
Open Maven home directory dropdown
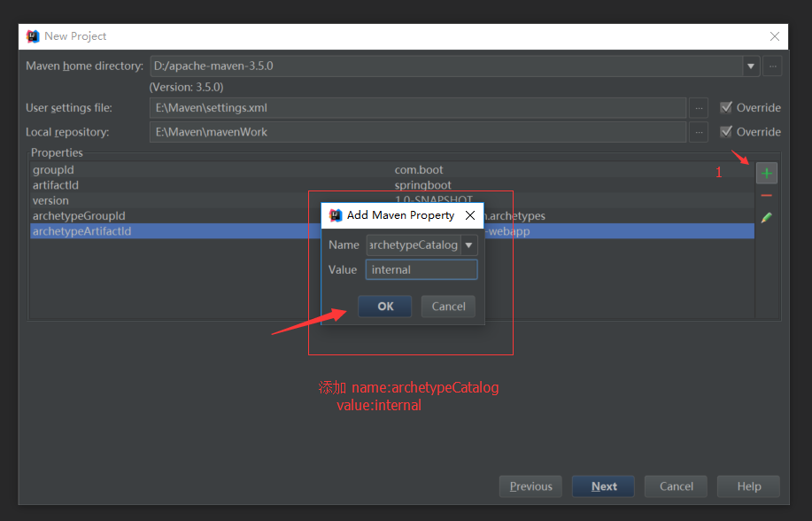(x=750, y=66)
